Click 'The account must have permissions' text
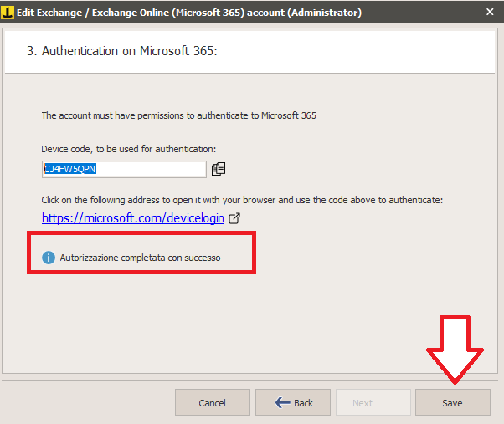504x424 pixels. (178, 115)
